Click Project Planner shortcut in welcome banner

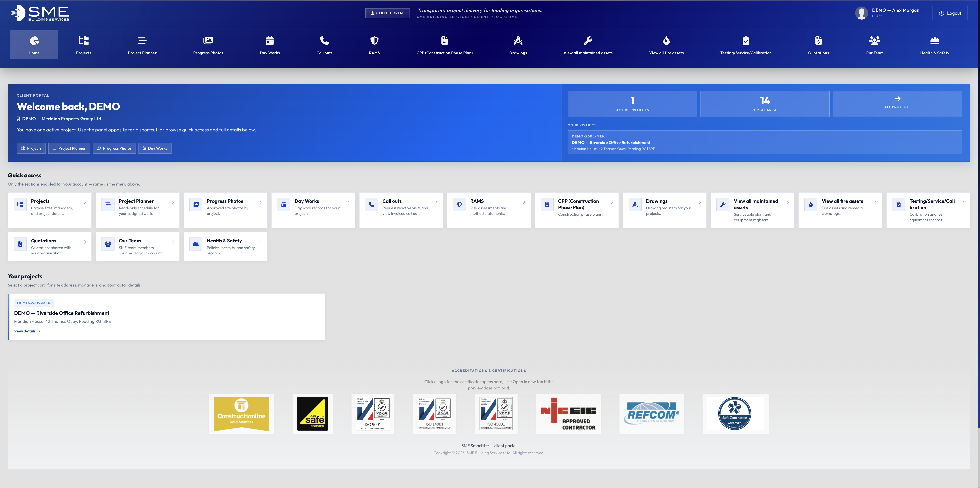[x=69, y=148]
